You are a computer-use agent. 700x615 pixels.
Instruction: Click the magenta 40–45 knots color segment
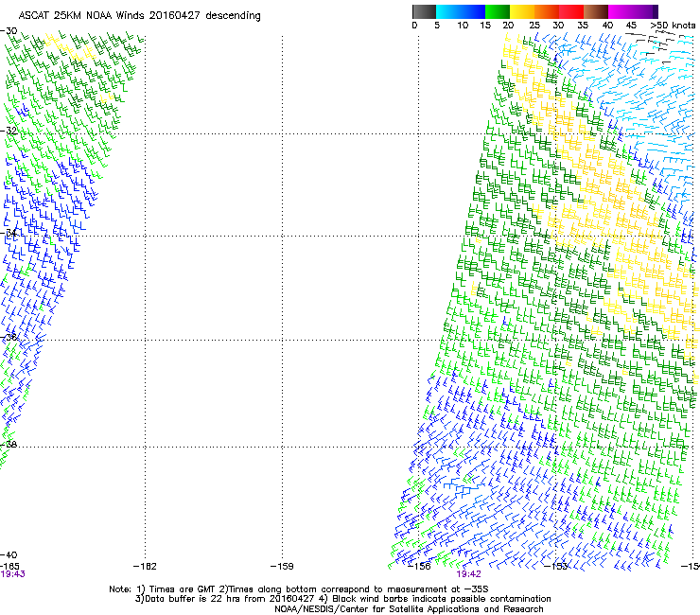tap(621, 11)
